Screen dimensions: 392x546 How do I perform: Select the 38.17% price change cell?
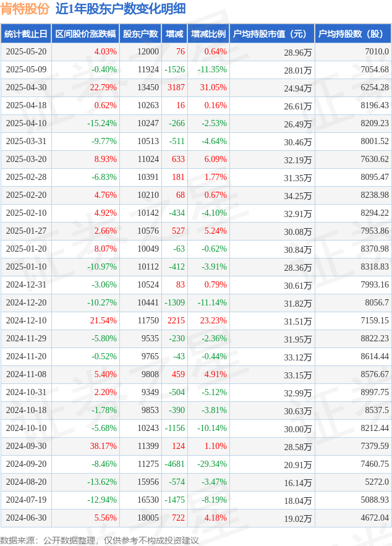[x=103, y=446]
